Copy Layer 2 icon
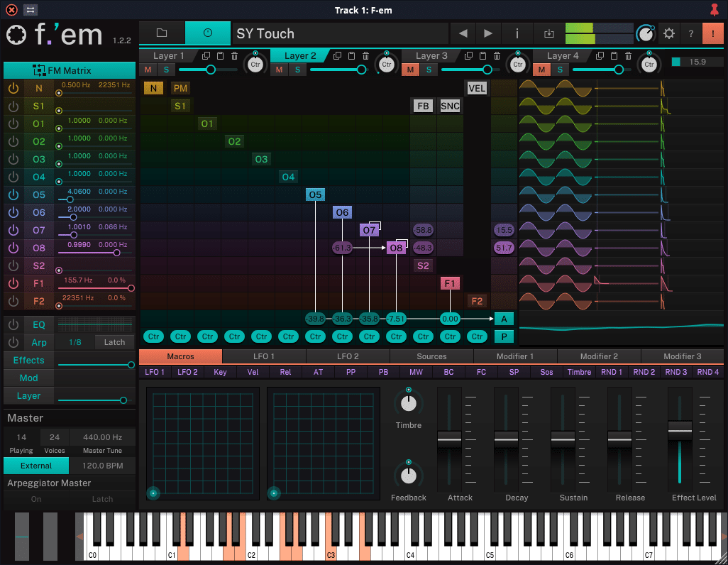 coord(338,56)
